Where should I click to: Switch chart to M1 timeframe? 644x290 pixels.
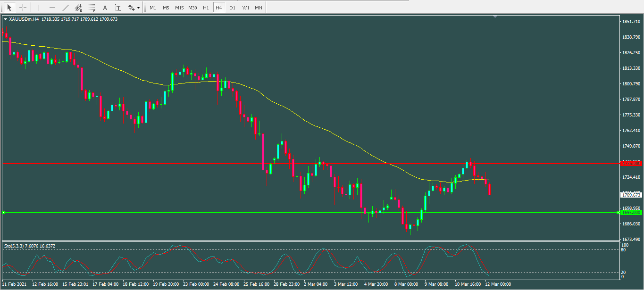click(153, 8)
